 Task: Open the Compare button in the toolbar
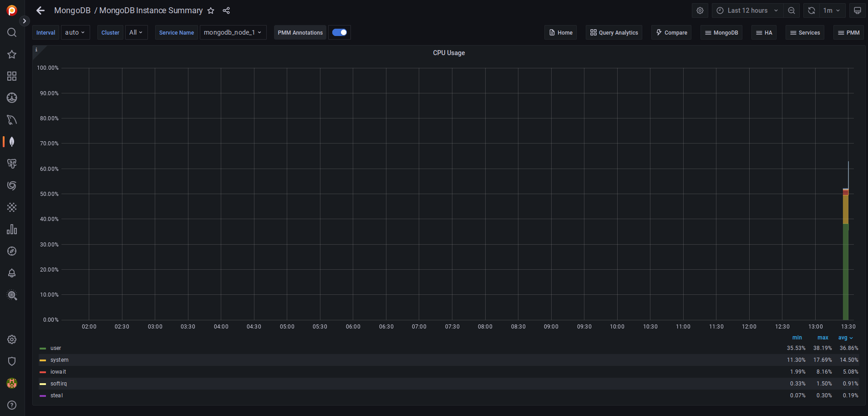[x=671, y=32]
